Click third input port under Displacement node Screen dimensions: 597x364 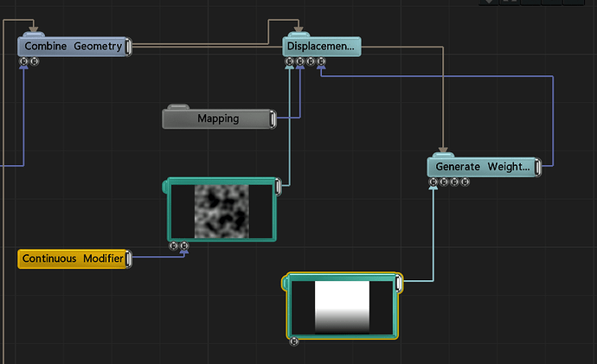(x=311, y=61)
